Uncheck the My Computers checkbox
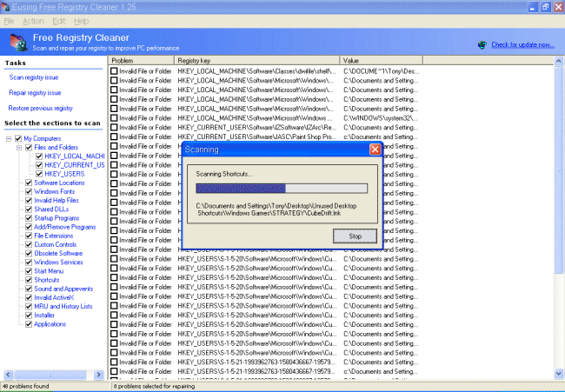565x392 pixels. point(18,138)
